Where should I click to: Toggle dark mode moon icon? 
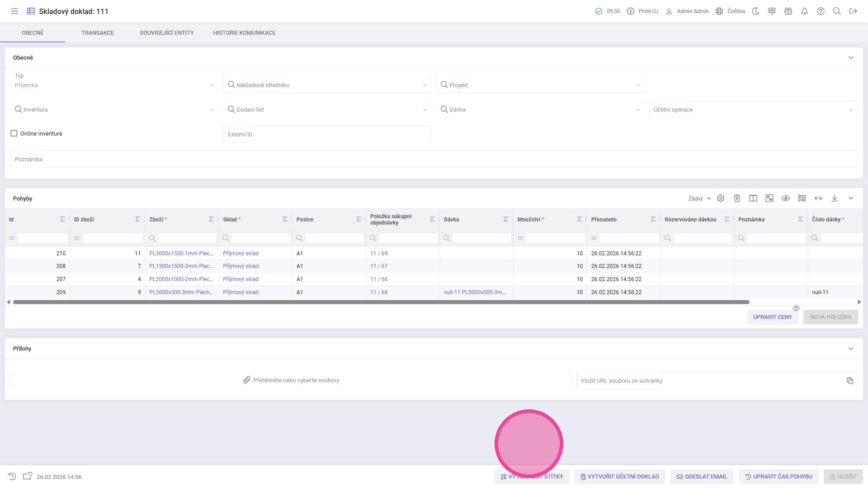[x=755, y=11]
